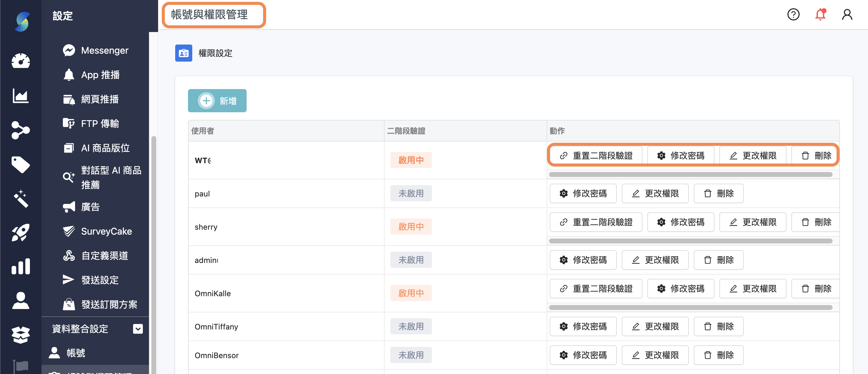Open the rocket icon in sidebar
The width and height of the screenshot is (868, 374).
pyautogui.click(x=20, y=232)
